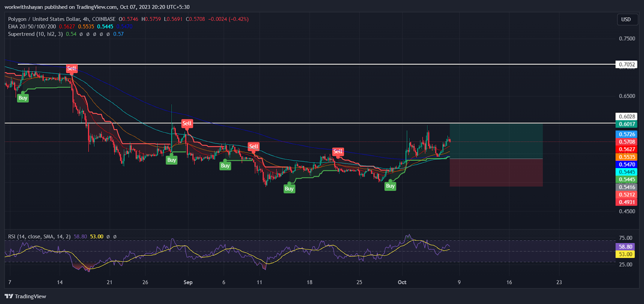644x304 pixels.
Task: Click the Sell marker near Sep 11
Action: (x=254, y=146)
